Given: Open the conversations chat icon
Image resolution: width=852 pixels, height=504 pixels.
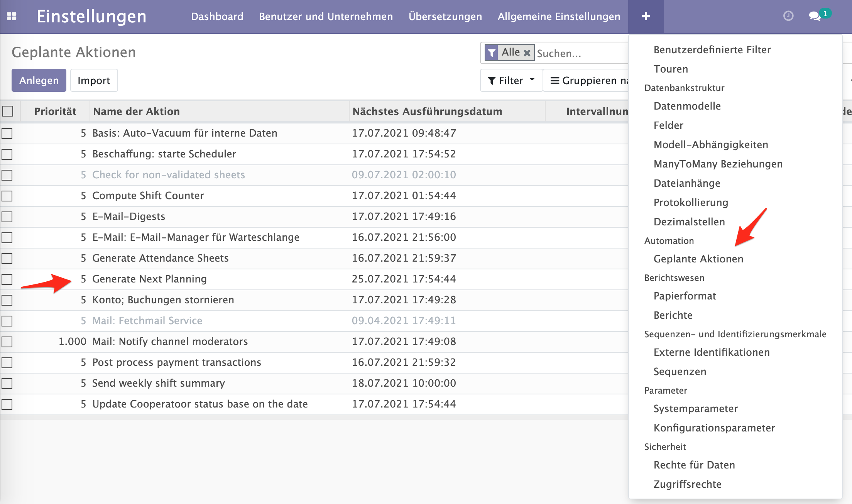Looking at the screenshot, I should coord(815,16).
